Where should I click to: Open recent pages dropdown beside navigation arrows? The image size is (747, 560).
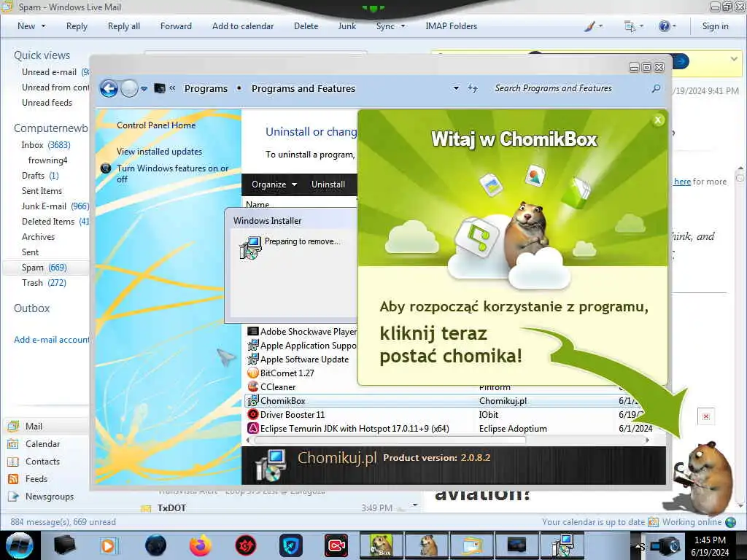[144, 88]
